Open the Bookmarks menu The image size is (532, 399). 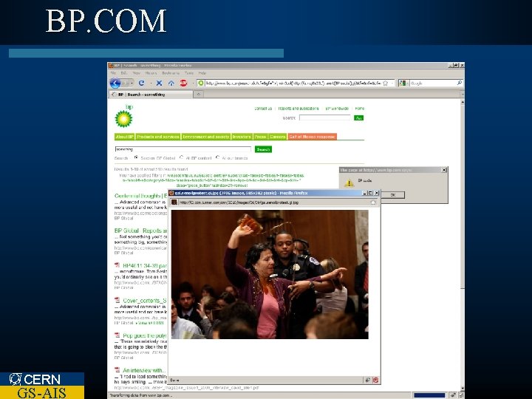point(171,73)
